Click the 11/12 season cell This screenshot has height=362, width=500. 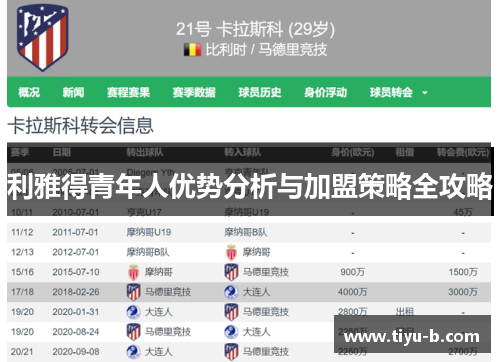pos(22,232)
